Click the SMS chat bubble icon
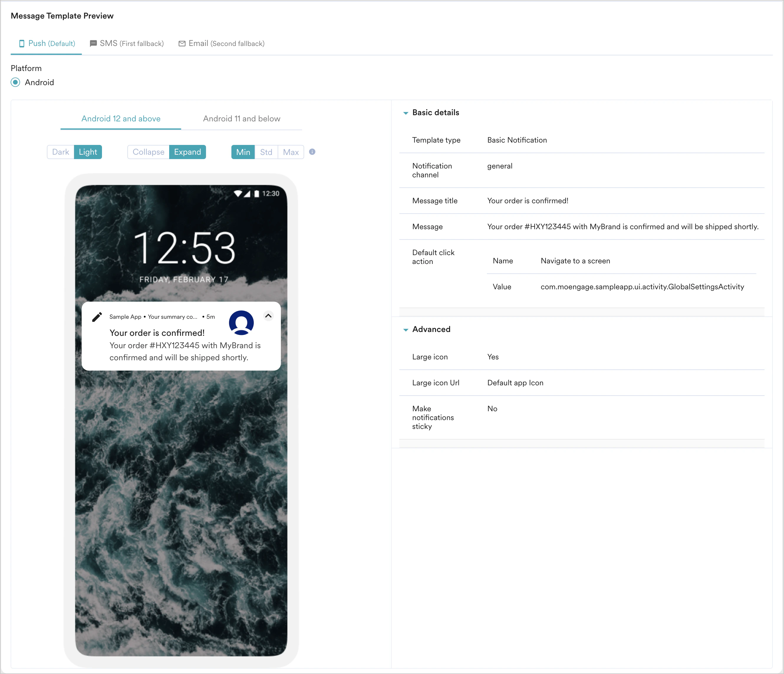784x674 pixels. [x=93, y=44]
